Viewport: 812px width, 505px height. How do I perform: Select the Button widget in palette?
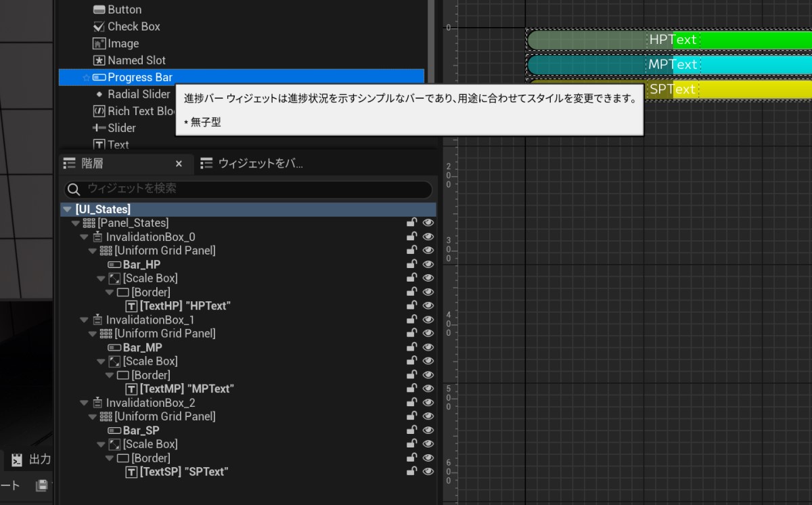117,9
